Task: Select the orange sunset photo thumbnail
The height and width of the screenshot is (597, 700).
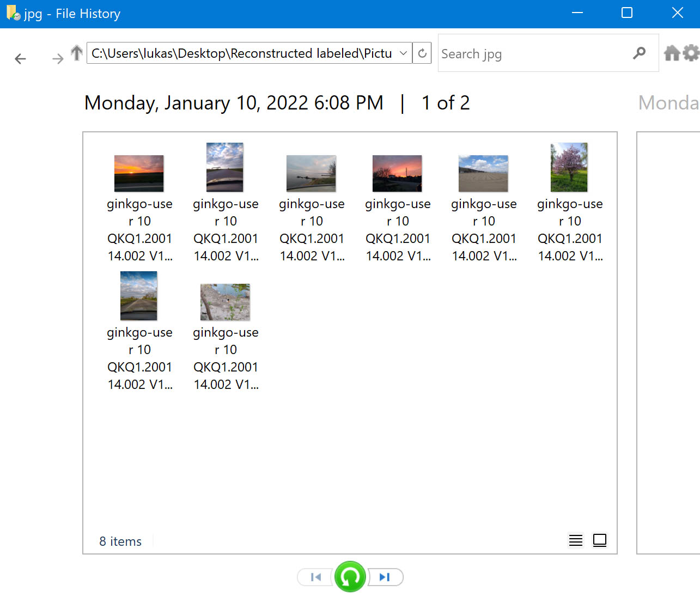Action: point(139,173)
